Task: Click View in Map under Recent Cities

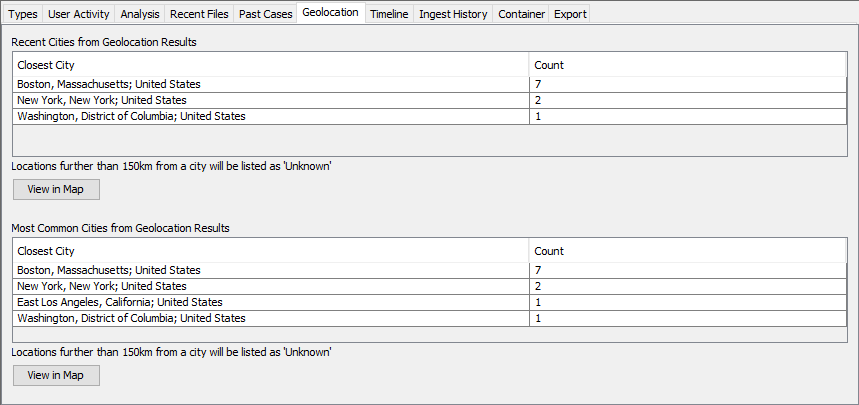Action: point(56,189)
